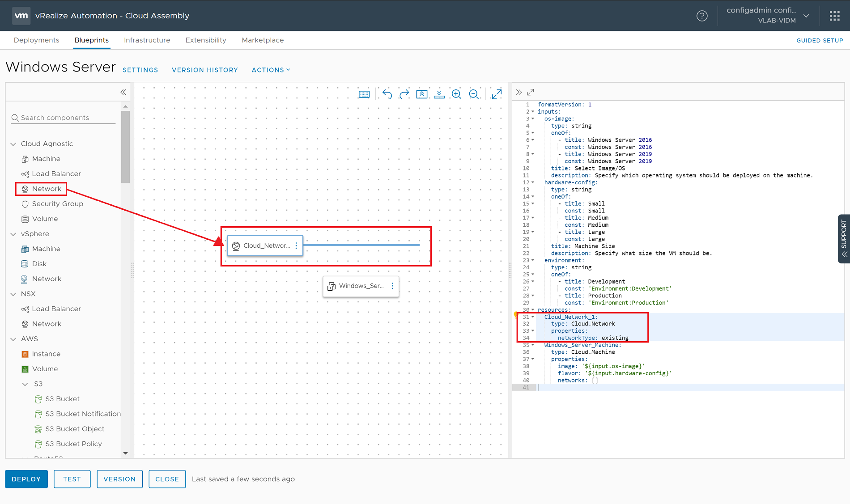This screenshot has height=504, width=850.
Task: Collapse the Cloud Agnostic component group
Action: (13, 144)
